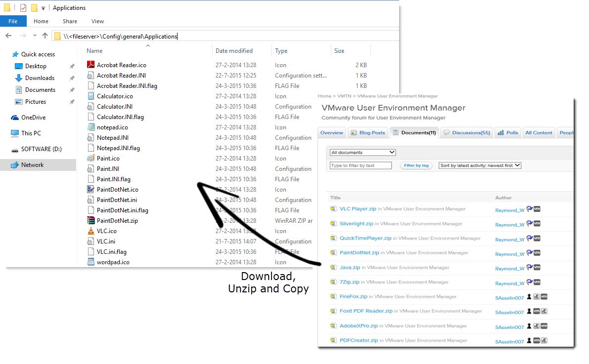Image resolution: width=589 pixels, height=364 pixels.
Task: Open the Share ribbon tab
Action: pyautogui.click(x=70, y=21)
